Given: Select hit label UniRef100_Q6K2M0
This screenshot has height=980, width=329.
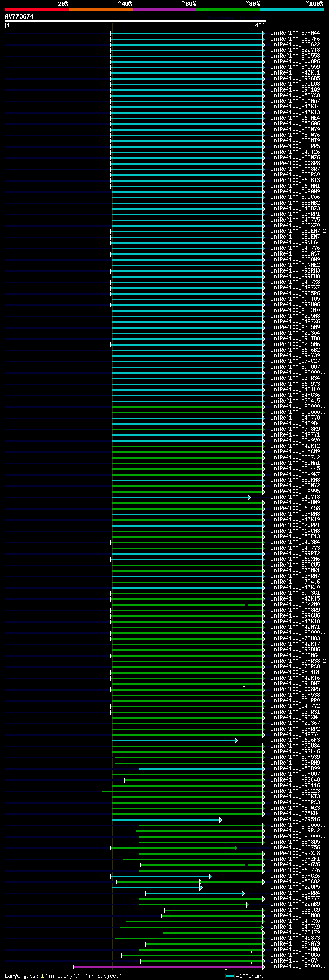Looking at the screenshot, I should tap(295, 604).
